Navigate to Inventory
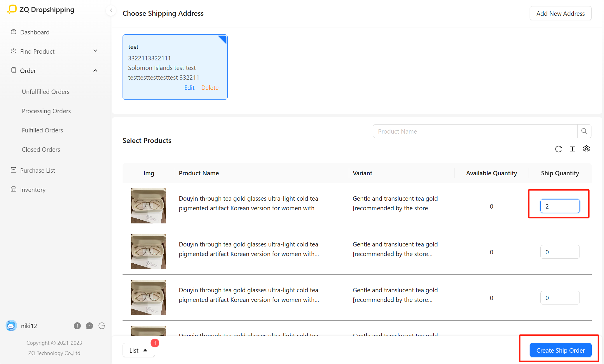The image size is (604, 364). (x=33, y=190)
